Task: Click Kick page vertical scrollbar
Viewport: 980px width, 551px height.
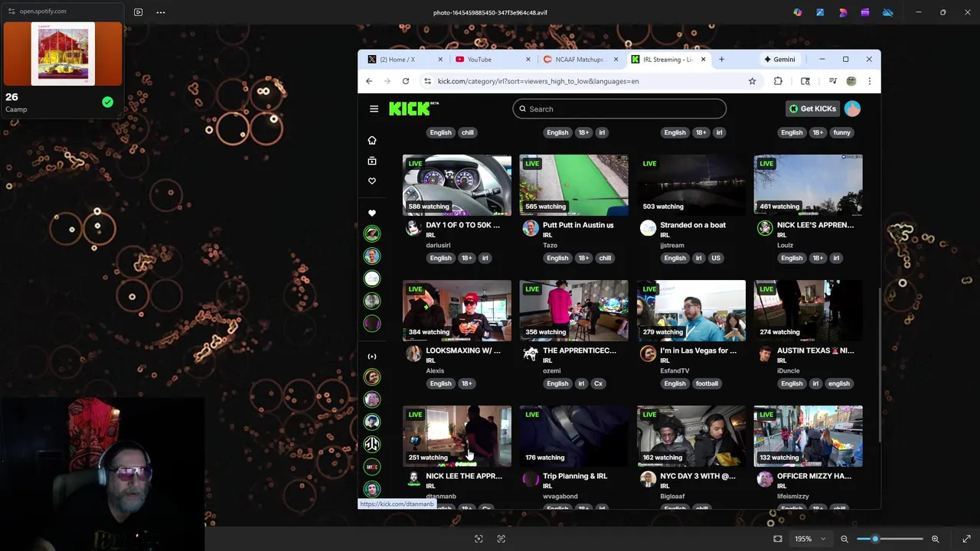Action: (x=878, y=366)
